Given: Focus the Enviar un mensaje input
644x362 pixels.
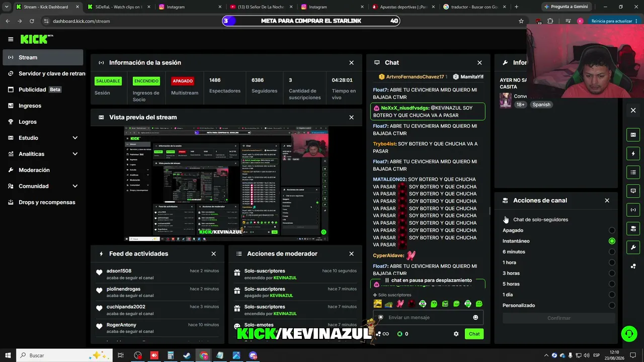Looking at the screenshot, I should click(x=428, y=318).
